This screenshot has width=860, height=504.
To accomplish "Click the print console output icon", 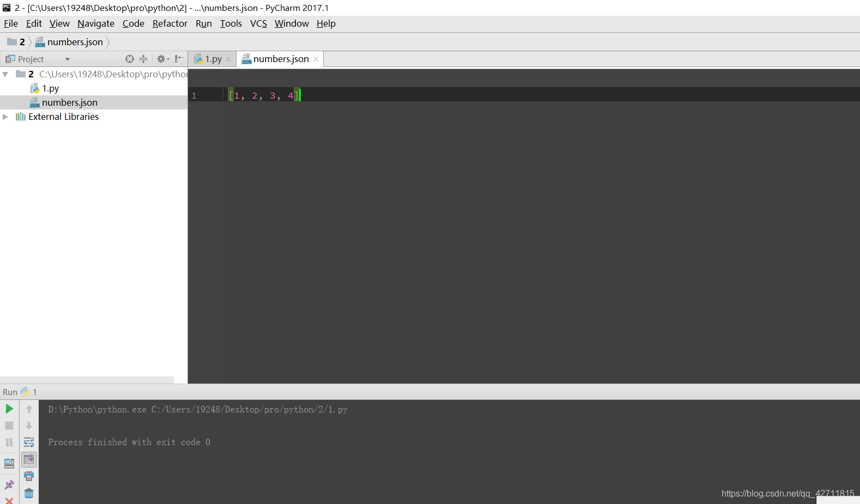I will click(29, 476).
